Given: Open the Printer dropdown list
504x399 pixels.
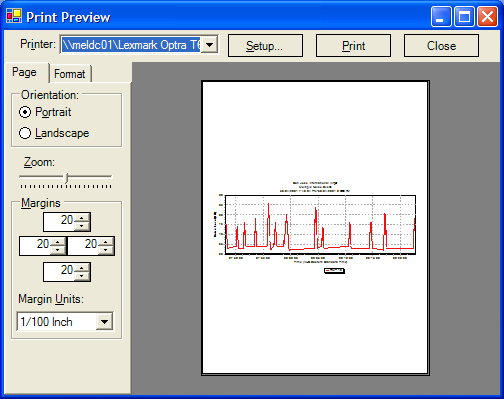Looking at the screenshot, I should pyautogui.click(x=210, y=44).
